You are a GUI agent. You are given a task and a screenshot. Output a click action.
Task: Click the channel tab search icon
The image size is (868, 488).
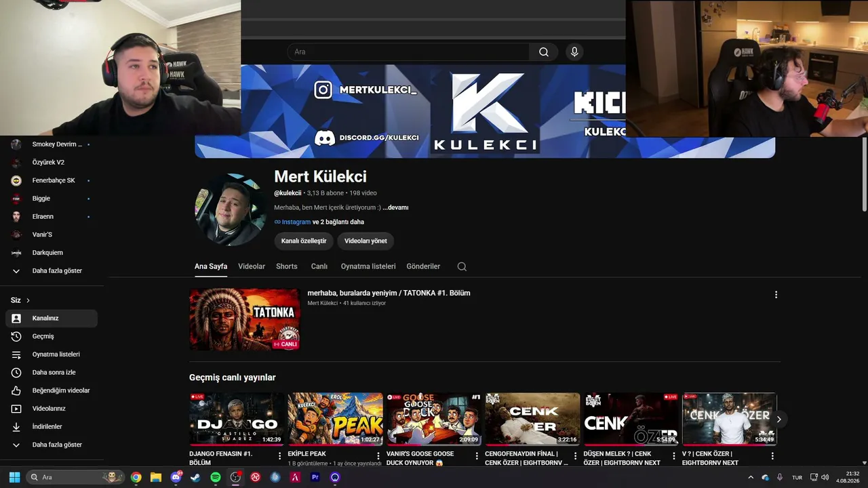click(462, 266)
